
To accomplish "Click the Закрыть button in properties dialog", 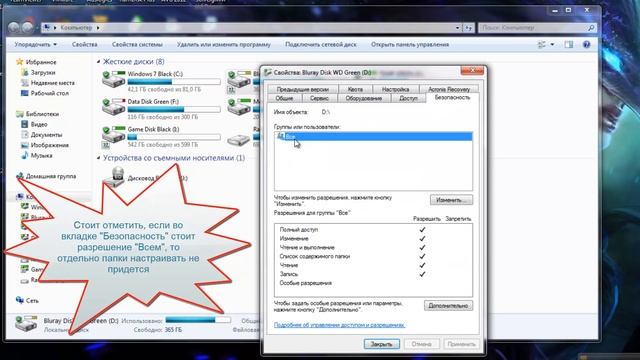I will (x=382, y=344).
